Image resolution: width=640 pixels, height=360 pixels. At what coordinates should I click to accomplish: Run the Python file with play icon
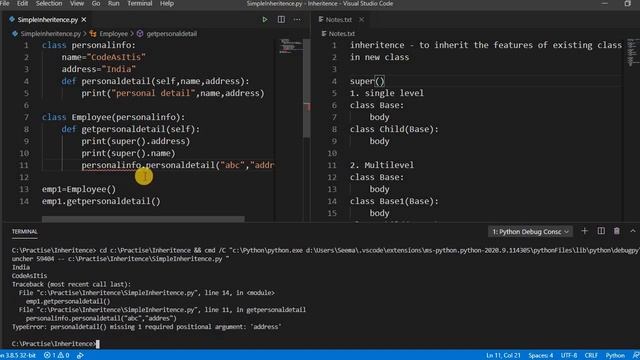pyautogui.click(x=264, y=20)
